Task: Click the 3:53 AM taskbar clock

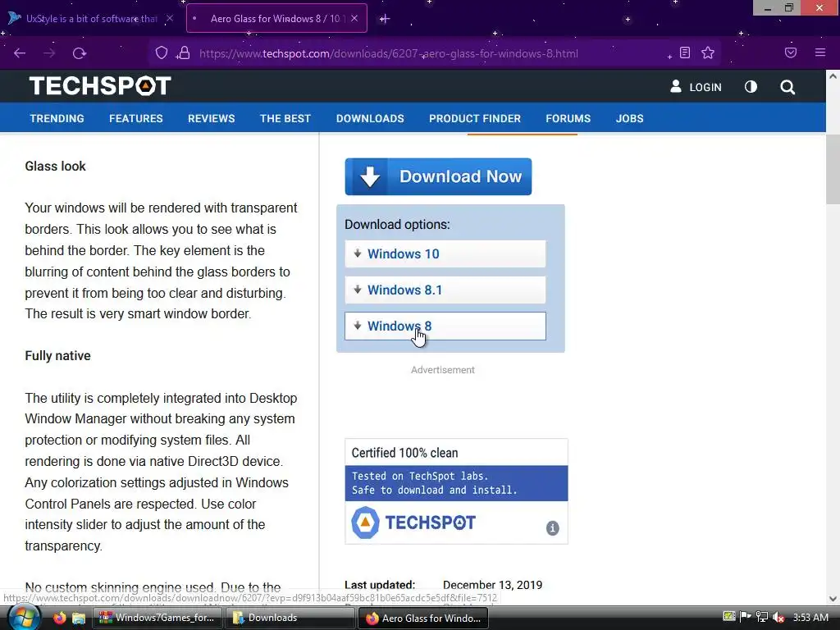Action: click(810, 617)
